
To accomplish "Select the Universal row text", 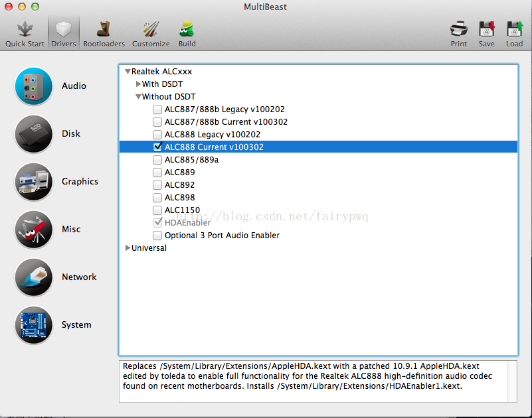I will tap(149, 248).
